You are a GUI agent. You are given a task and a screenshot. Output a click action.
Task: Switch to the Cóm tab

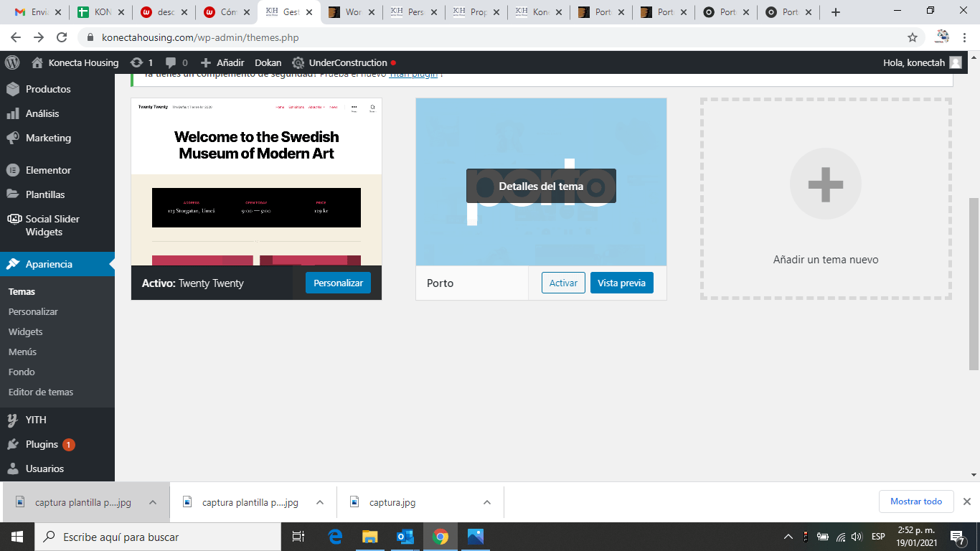tap(227, 12)
